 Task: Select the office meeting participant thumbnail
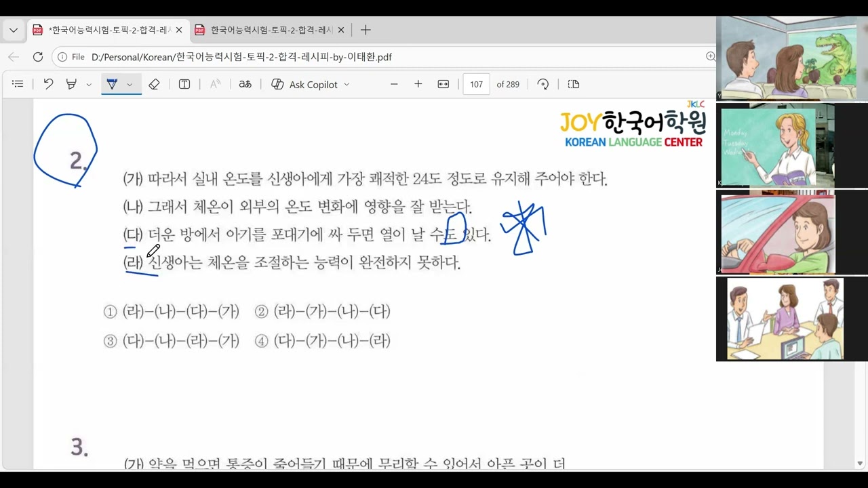coord(785,319)
